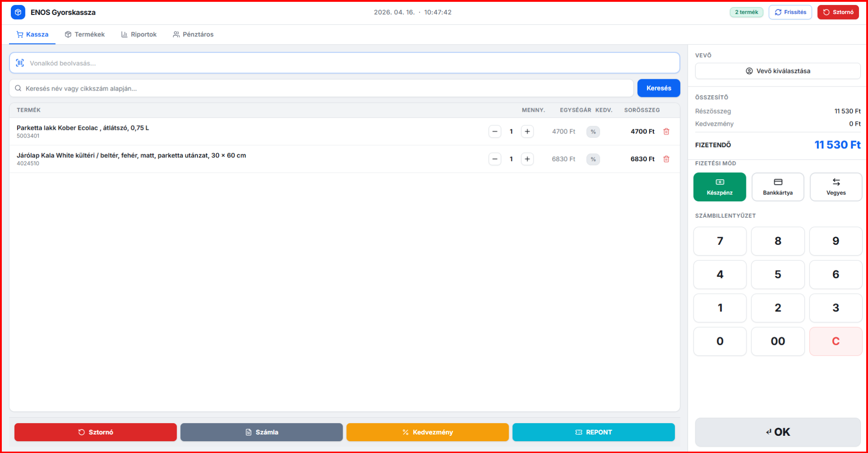Image resolution: width=868 pixels, height=453 pixels.
Task: Decrease quantity of Járólap Kala White with minus
Action: 495,159
